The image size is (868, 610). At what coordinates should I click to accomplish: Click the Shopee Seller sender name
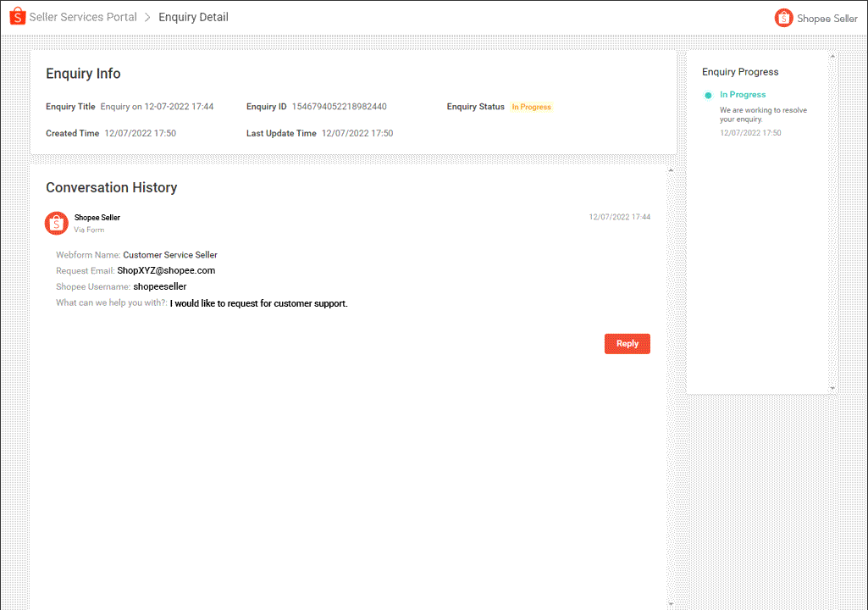coord(97,218)
